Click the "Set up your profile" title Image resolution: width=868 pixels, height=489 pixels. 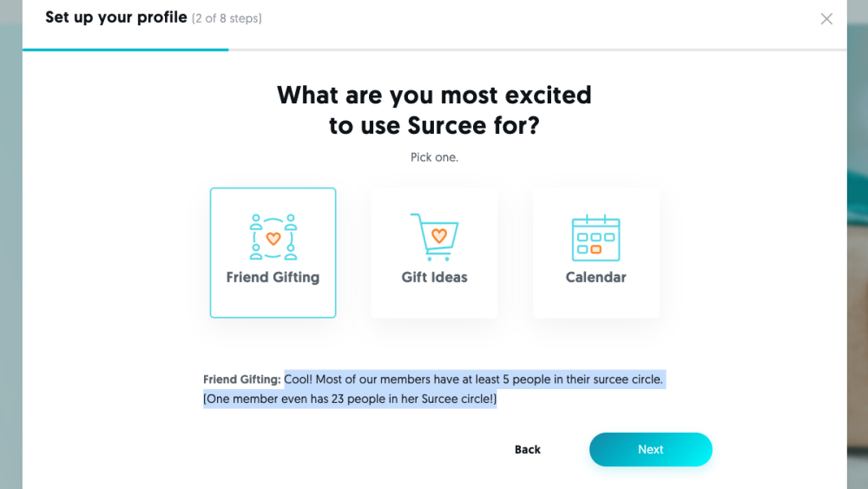pyautogui.click(x=116, y=17)
